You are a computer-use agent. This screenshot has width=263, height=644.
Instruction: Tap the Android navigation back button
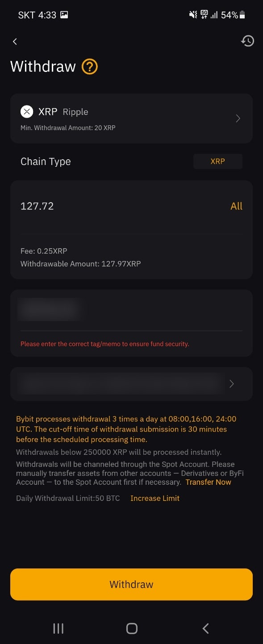[x=205, y=628]
